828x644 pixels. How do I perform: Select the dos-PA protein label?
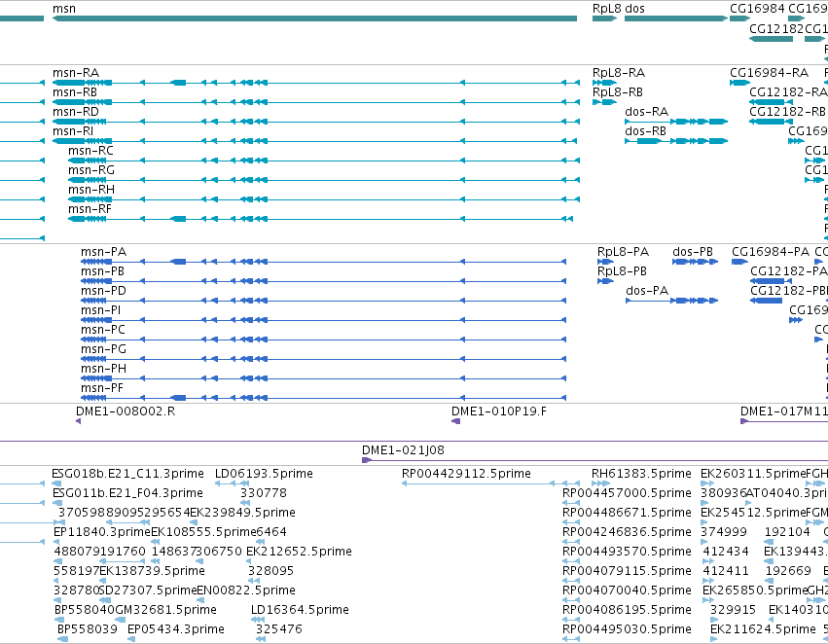[x=647, y=292]
